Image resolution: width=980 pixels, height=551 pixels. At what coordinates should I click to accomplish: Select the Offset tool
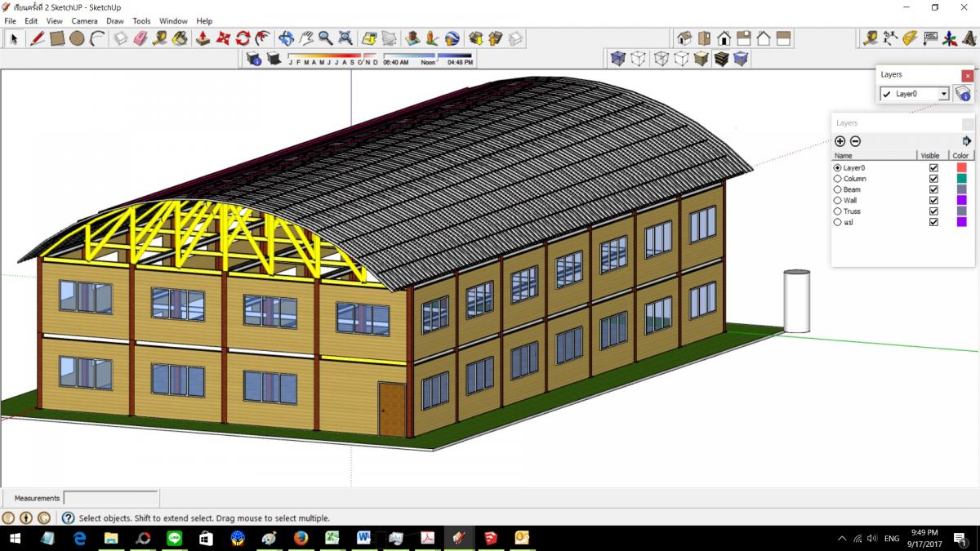tap(262, 38)
